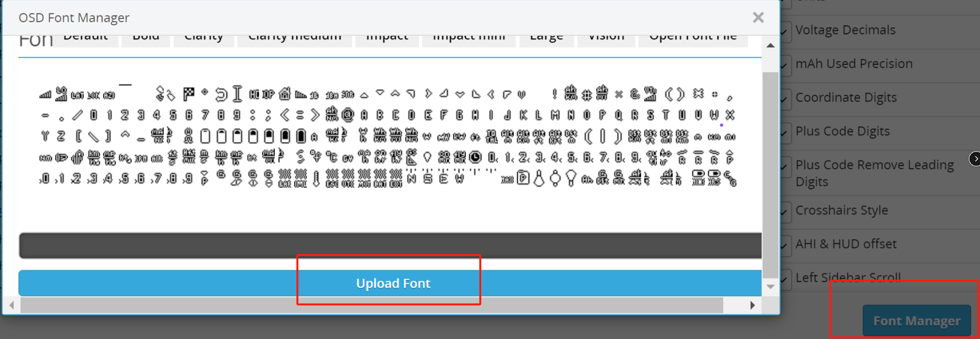Click the Coordinate Digits label

(x=846, y=98)
